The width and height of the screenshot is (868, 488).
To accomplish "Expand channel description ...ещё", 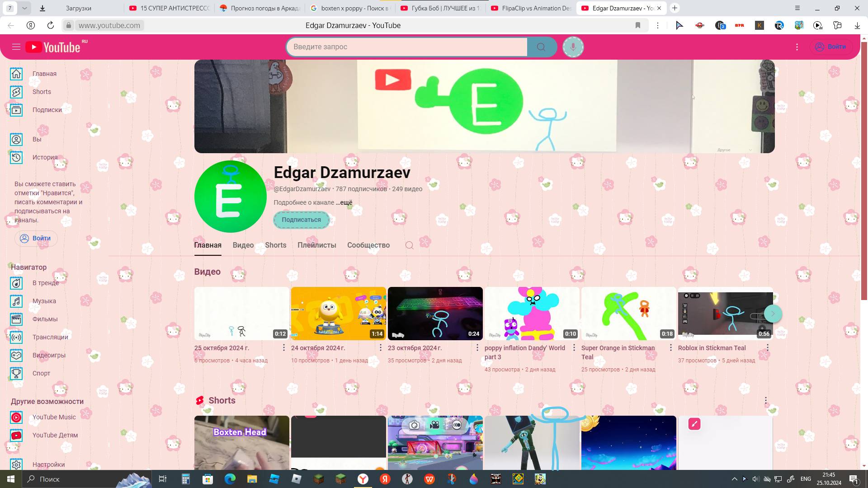I will [x=344, y=203].
